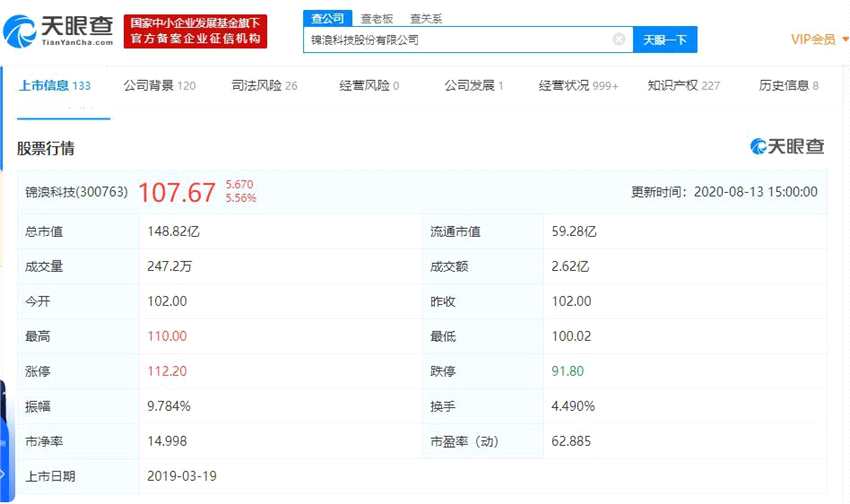This screenshot has height=504, width=850.
Task: Click the 昨收 row label
Action: tap(443, 301)
